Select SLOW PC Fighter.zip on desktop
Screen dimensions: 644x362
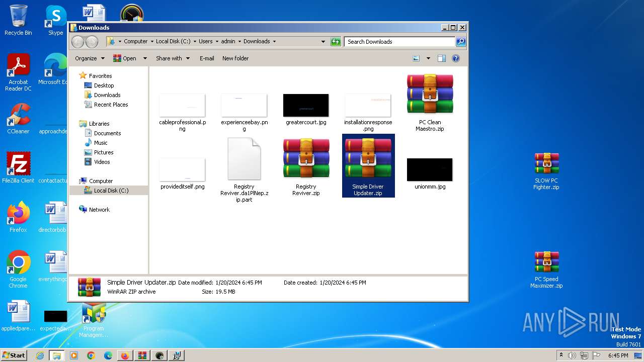point(546,171)
